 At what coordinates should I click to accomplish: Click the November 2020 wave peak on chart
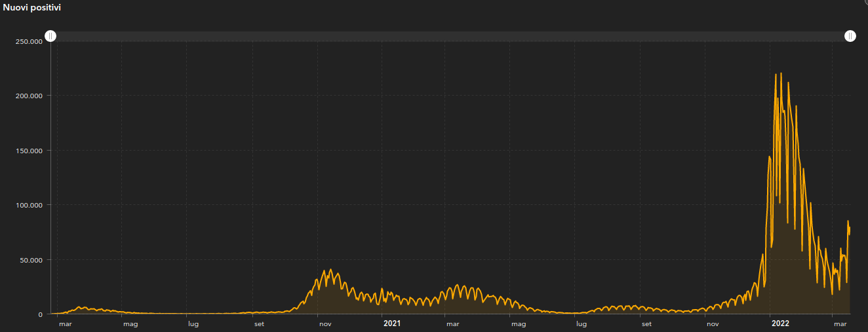click(x=330, y=269)
